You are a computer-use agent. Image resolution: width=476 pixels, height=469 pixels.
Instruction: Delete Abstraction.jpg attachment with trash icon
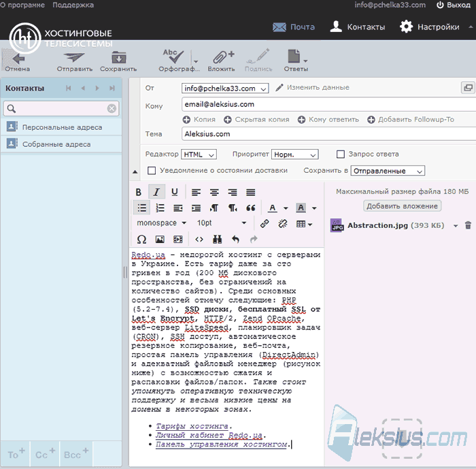[x=468, y=225]
